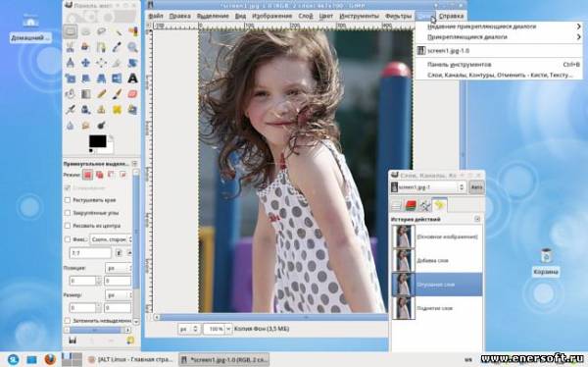The width and height of the screenshot is (588, 367).
Task: Select the Paths tool
Action: 101,47
